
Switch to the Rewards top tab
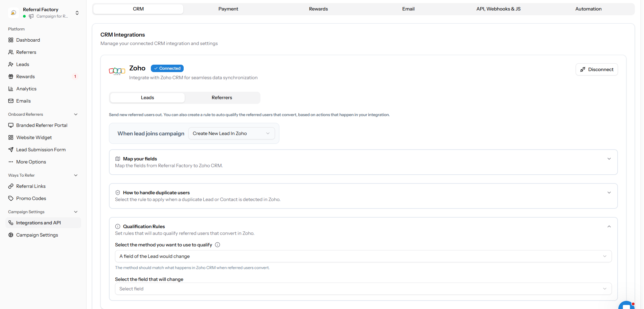(318, 9)
